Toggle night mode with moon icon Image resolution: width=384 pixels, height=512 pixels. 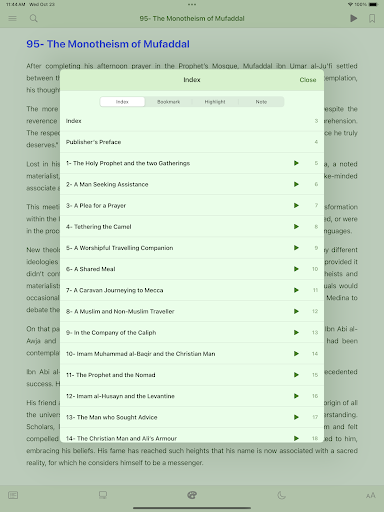click(282, 495)
